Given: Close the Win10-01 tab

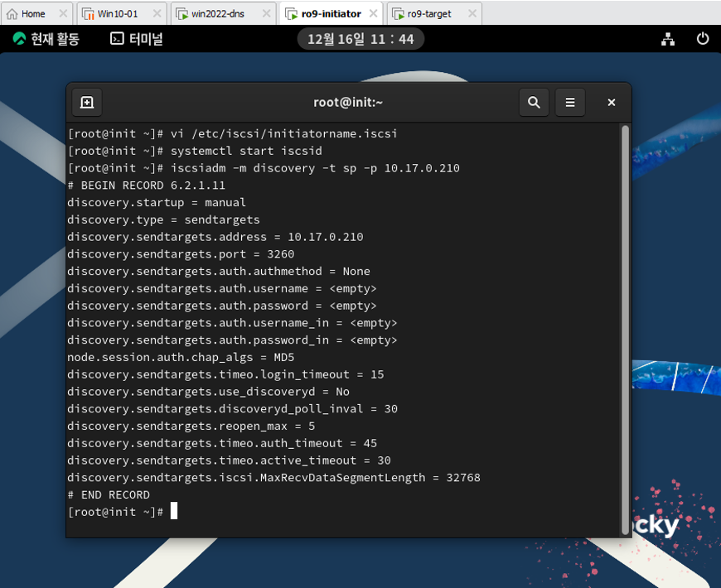Looking at the screenshot, I should click(157, 14).
